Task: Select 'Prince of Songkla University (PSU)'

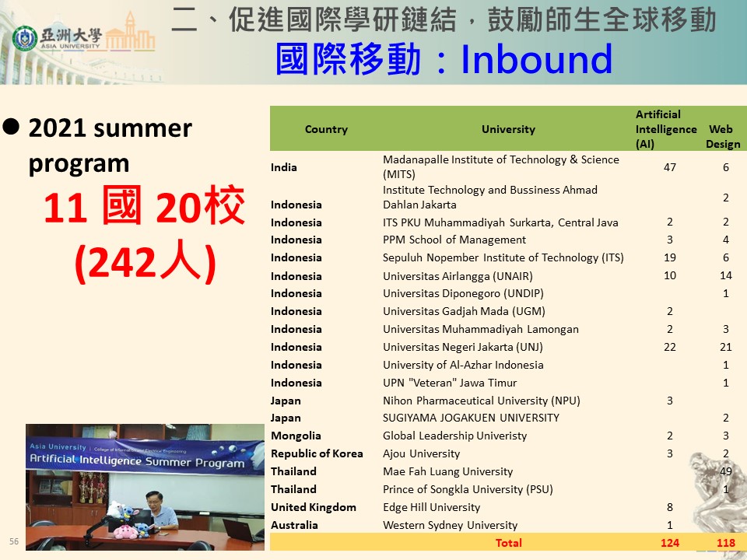Action: [468, 489]
